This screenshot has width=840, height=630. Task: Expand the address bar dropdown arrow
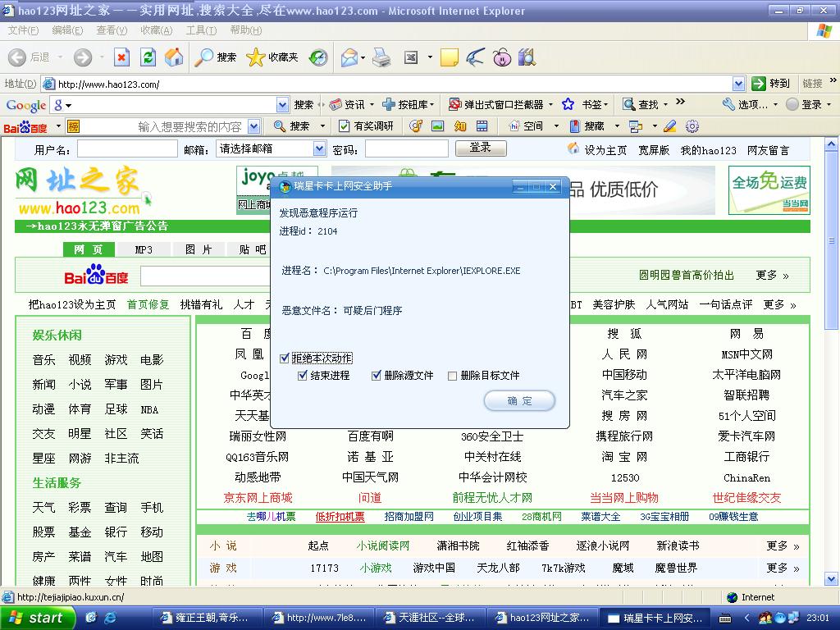[x=737, y=84]
